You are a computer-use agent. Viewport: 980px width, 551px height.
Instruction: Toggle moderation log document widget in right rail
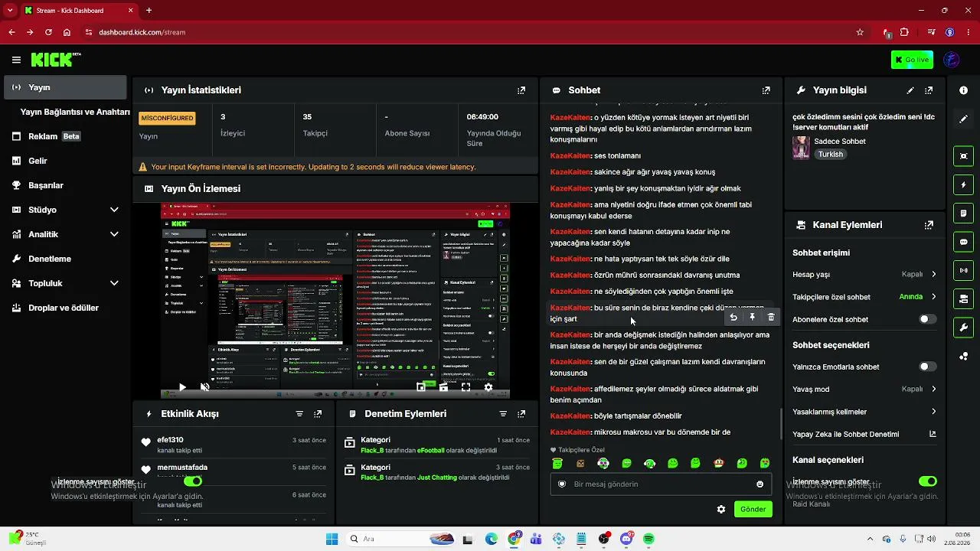963,213
